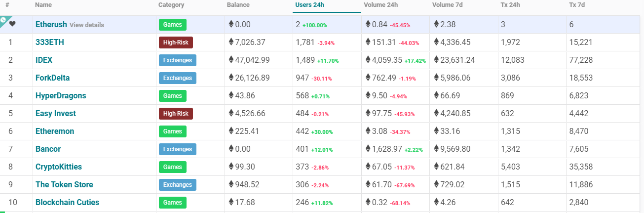Open the Etheremon dapp page
The width and height of the screenshot is (644, 213).
click(55, 131)
